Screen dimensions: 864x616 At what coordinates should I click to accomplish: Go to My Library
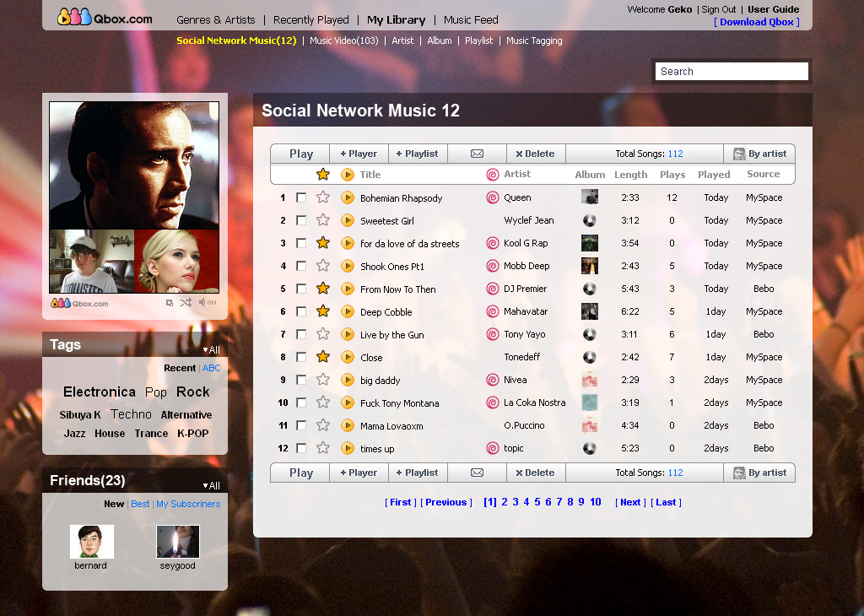[397, 20]
